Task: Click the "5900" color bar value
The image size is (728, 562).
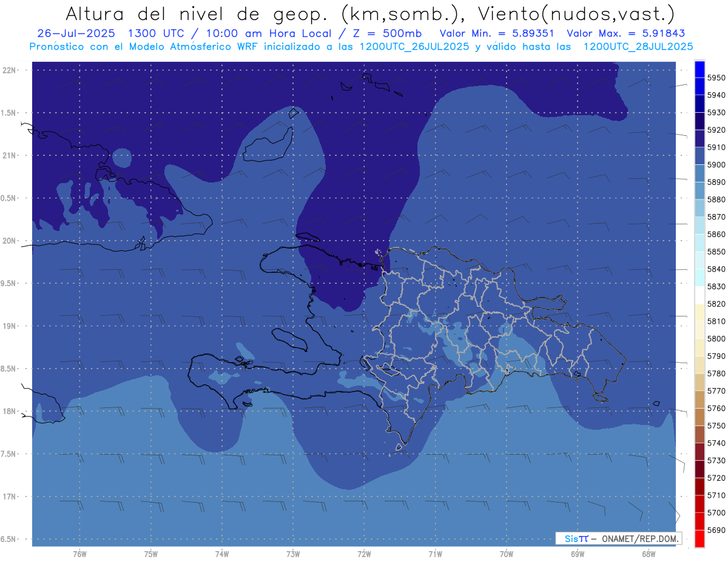Action: point(716,165)
